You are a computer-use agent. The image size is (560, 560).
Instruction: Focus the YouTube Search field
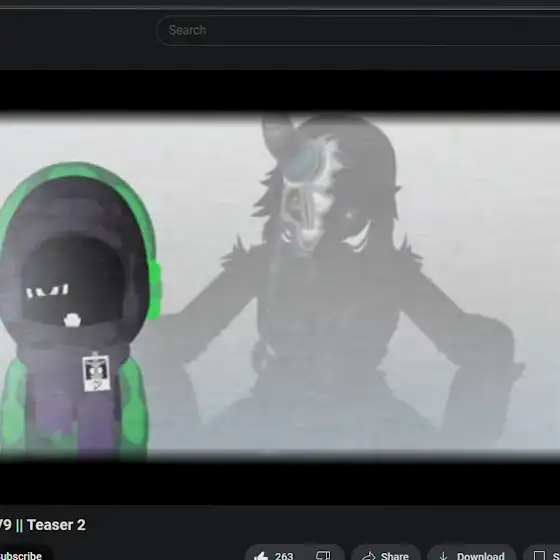[358, 30]
